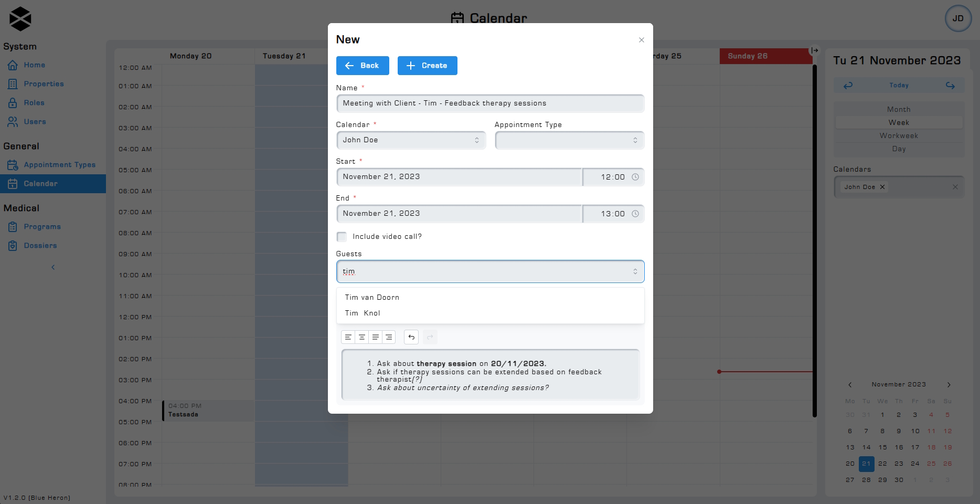Viewport: 980px width, 504px height.
Task: Close the New appointment dialog
Action: click(641, 40)
